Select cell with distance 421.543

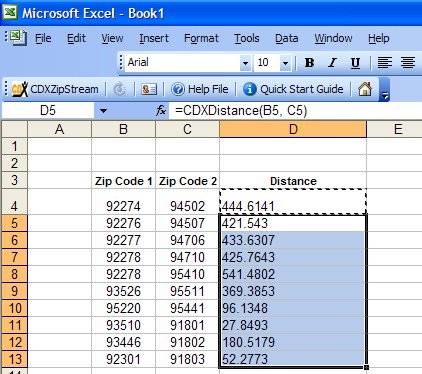[293, 223]
